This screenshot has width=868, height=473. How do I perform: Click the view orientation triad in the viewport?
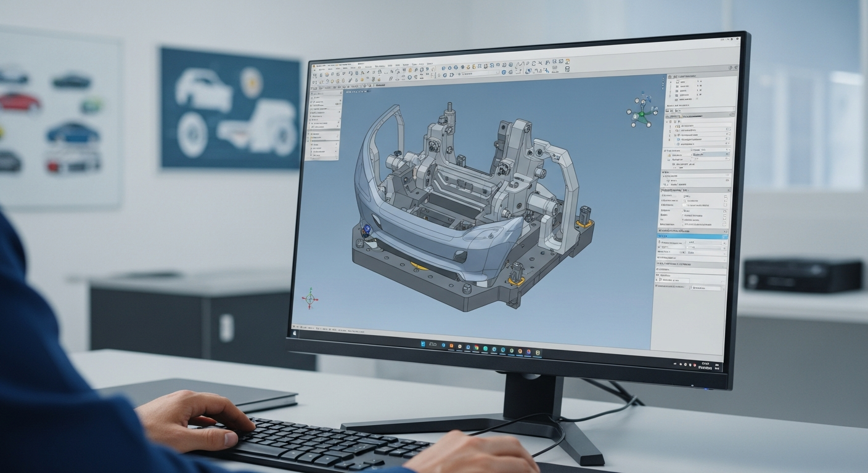pos(641,113)
